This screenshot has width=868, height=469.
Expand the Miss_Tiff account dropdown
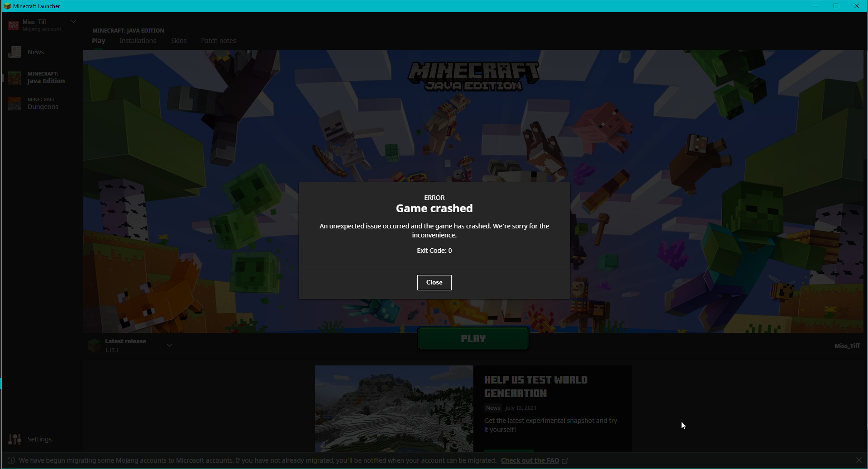[x=73, y=22]
